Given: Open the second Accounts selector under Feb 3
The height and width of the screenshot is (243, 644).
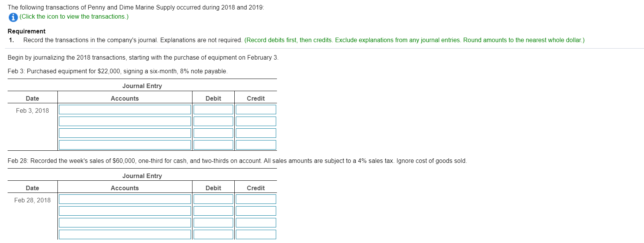Looking at the screenshot, I should pos(125,121).
